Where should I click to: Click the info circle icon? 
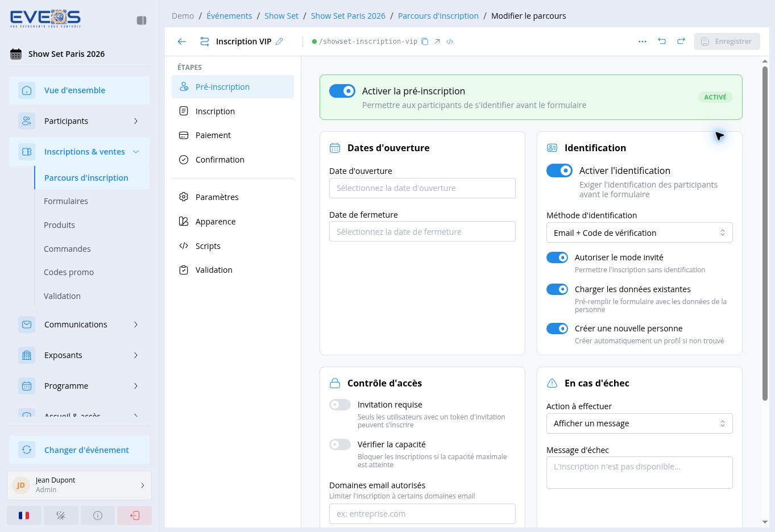tap(98, 516)
